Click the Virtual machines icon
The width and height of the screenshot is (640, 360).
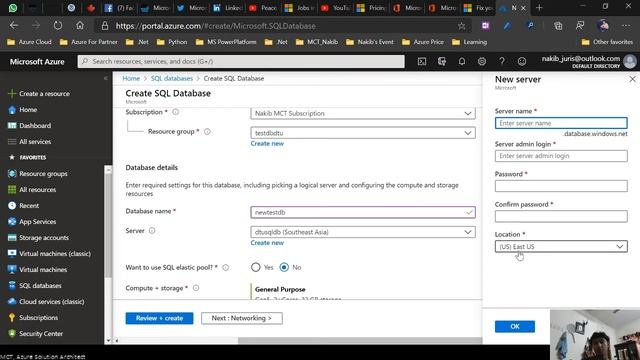tap(12, 269)
